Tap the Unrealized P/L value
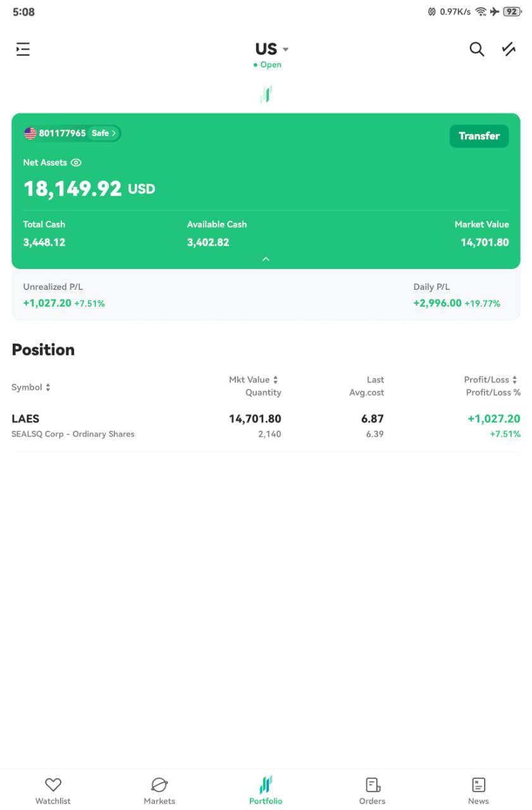This screenshot has width=532, height=810. coord(47,303)
